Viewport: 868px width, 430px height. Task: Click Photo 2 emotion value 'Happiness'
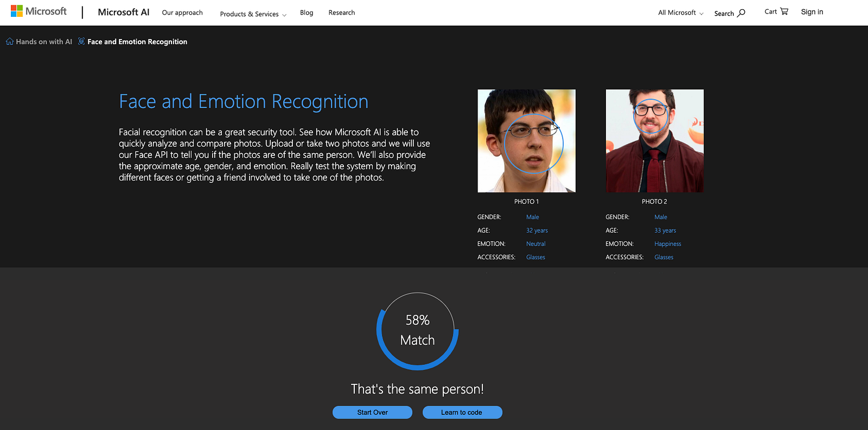[x=668, y=244]
